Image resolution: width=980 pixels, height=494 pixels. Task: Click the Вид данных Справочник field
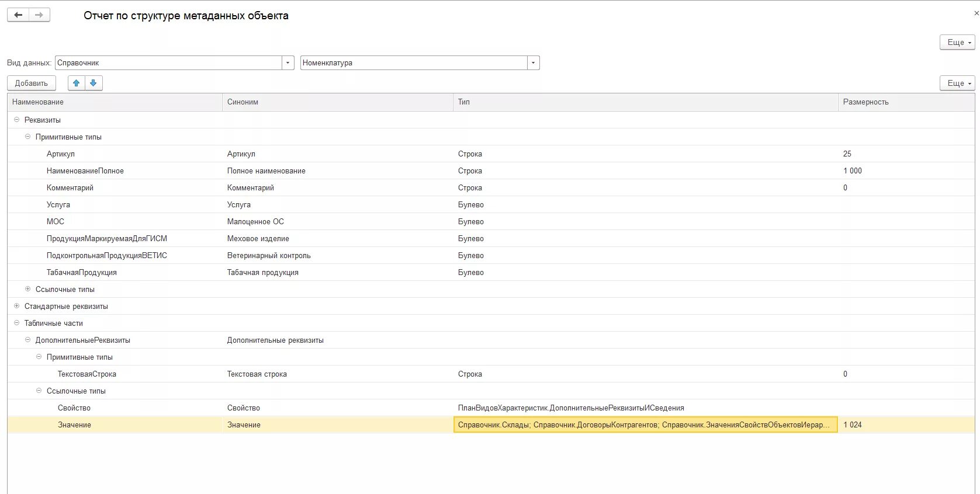click(x=168, y=63)
